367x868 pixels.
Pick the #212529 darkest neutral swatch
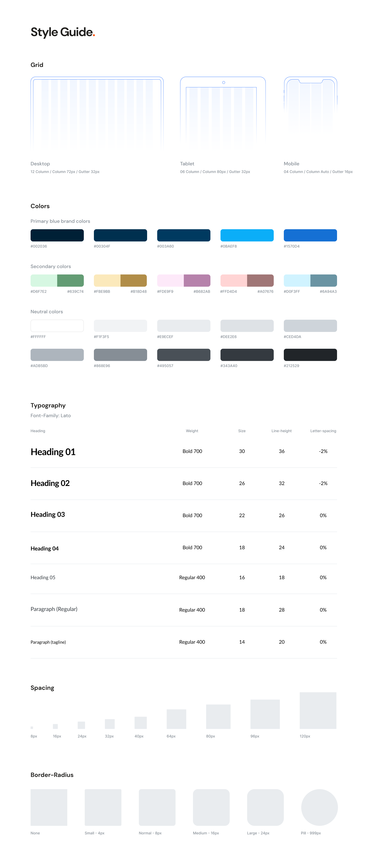point(310,355)
